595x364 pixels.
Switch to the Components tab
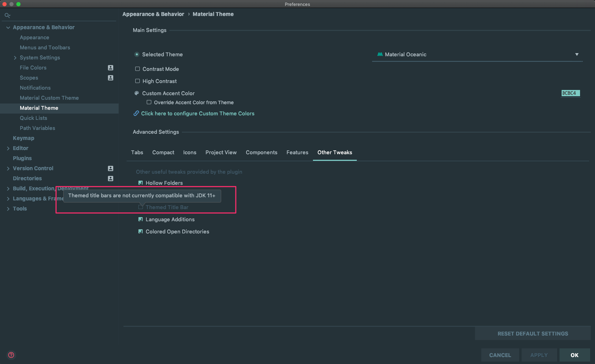pyautogui.click(x=262, y=152)
